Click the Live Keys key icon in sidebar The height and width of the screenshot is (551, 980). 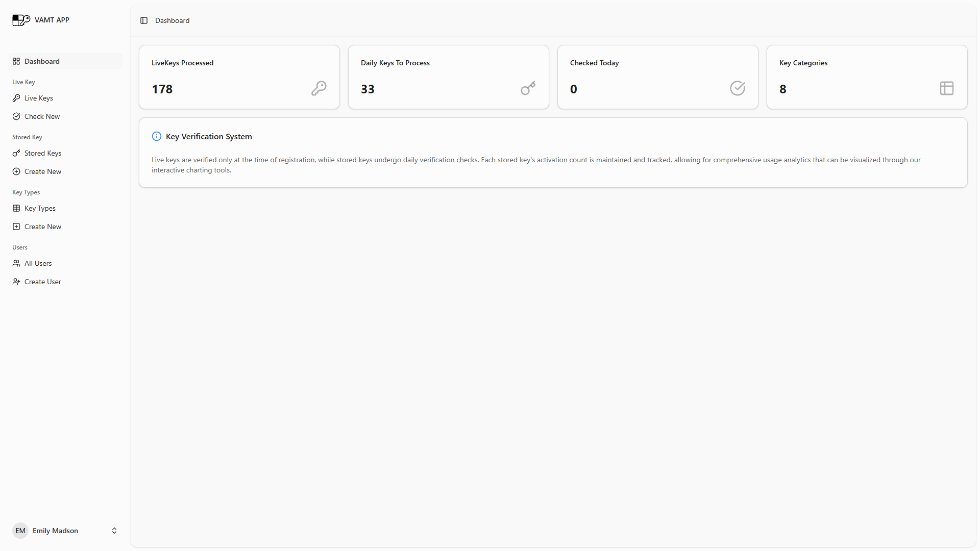tap(16, 98)
